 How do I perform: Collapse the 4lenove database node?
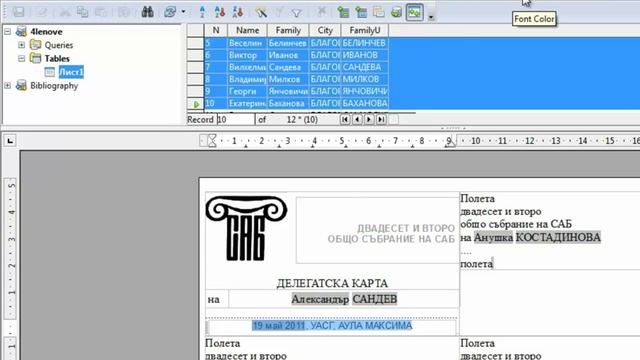pyautogui.click(x=7, y=31)
